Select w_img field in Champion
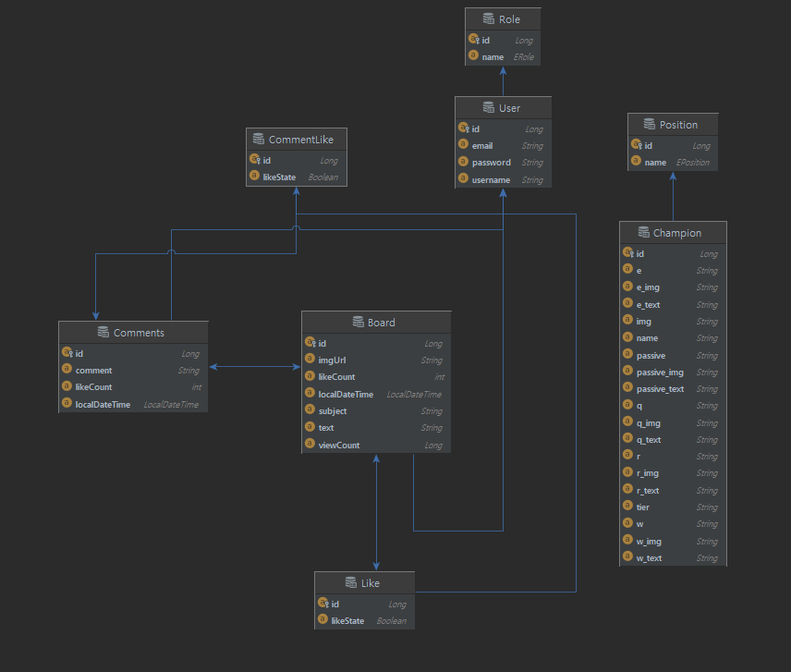 point(673,542)
